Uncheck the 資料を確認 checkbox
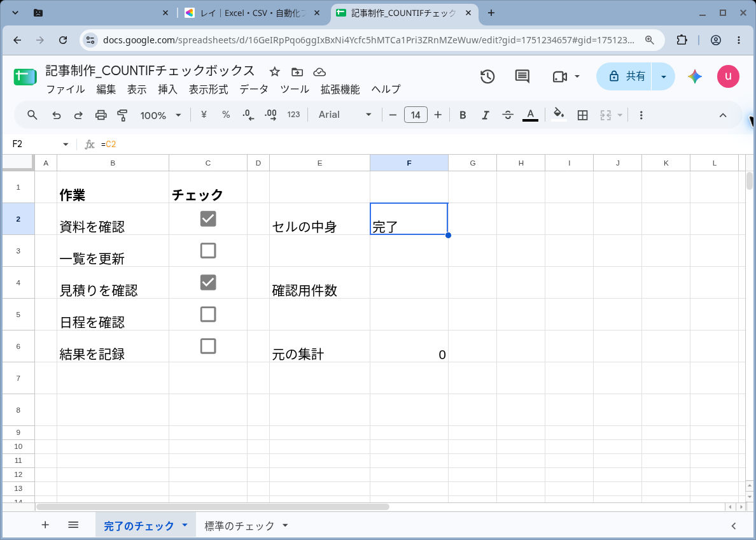 (208, 218)
